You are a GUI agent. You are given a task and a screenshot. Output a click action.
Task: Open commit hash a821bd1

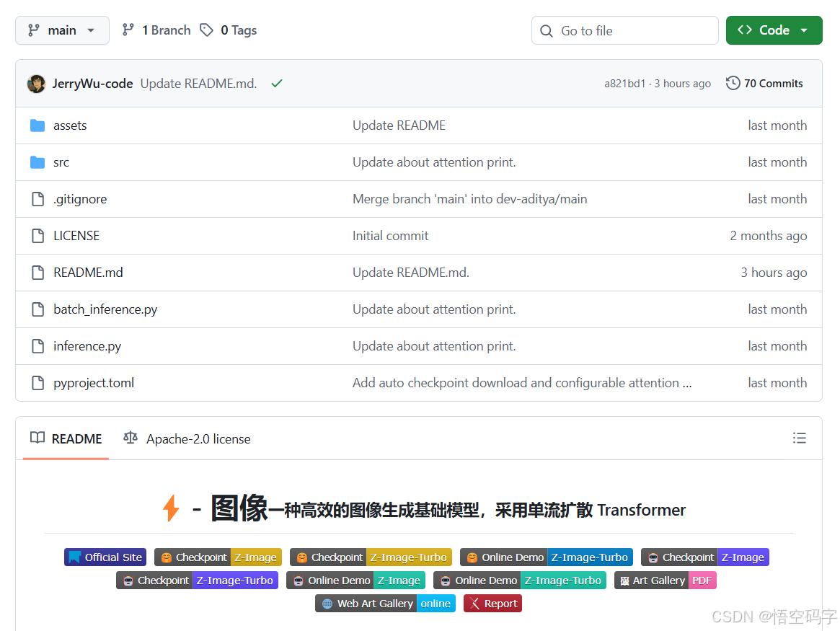(x=624, y=84)
